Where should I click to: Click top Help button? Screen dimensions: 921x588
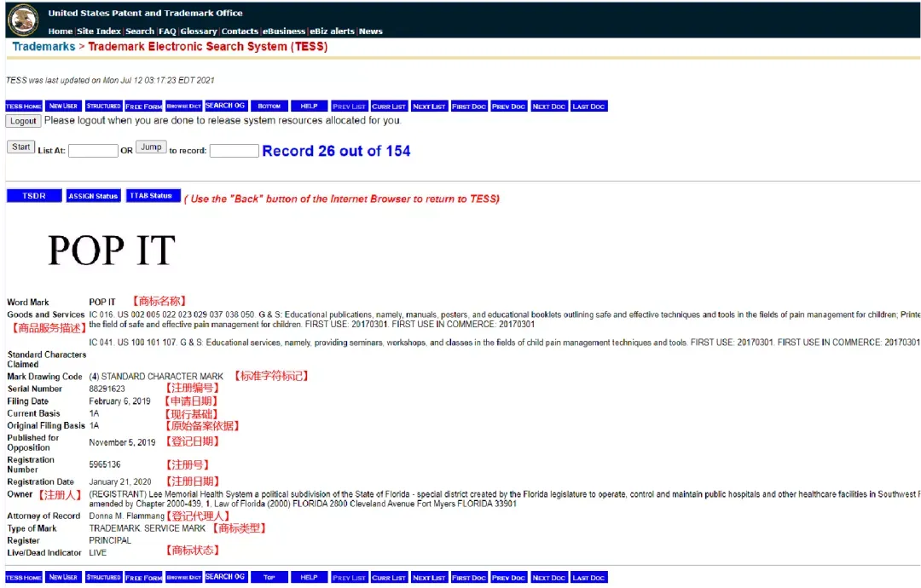309,107
